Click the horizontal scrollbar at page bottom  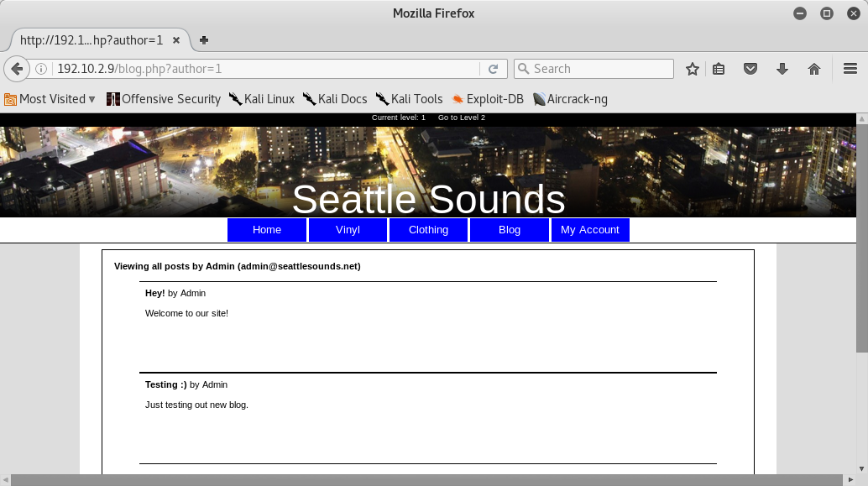pyautogui.click(x=420, y=480)
